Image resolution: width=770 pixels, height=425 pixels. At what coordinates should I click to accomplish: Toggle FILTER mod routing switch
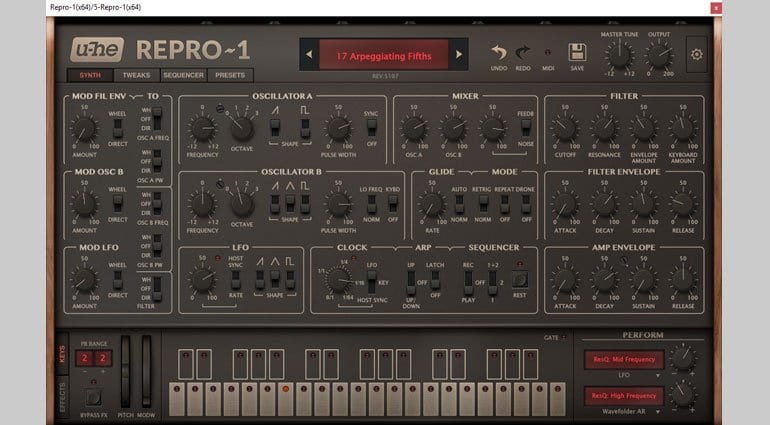point(157,288)
